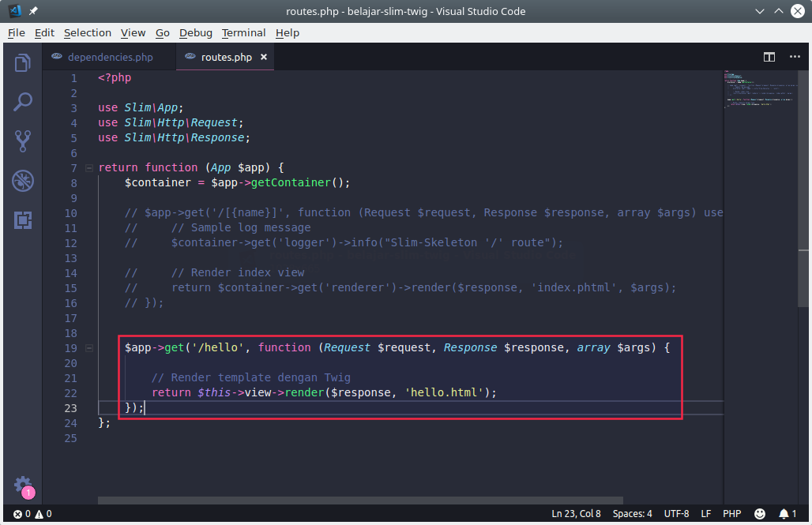812x525 pixels.
Task: Open the Source Control view icon
Action: (23, 141)
